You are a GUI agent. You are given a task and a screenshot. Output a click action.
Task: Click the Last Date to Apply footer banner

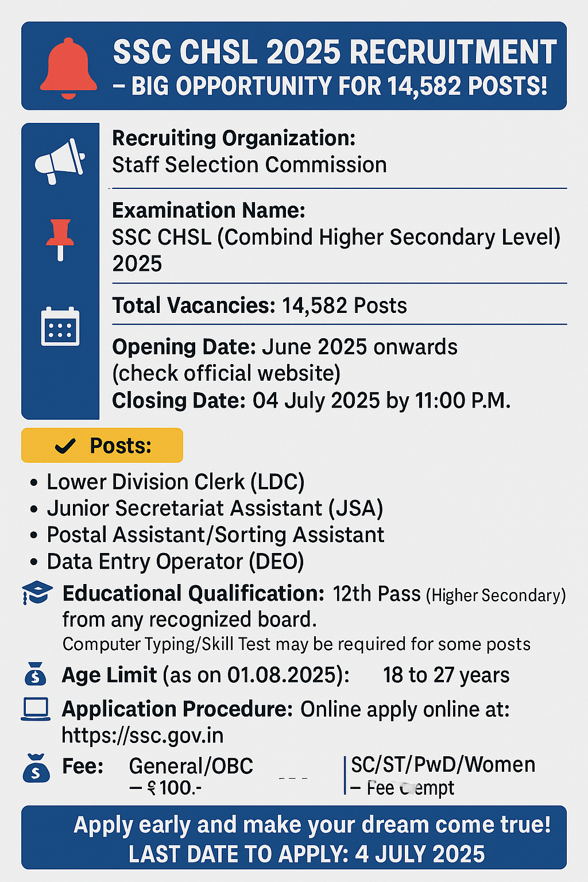[x=294, y=837]
